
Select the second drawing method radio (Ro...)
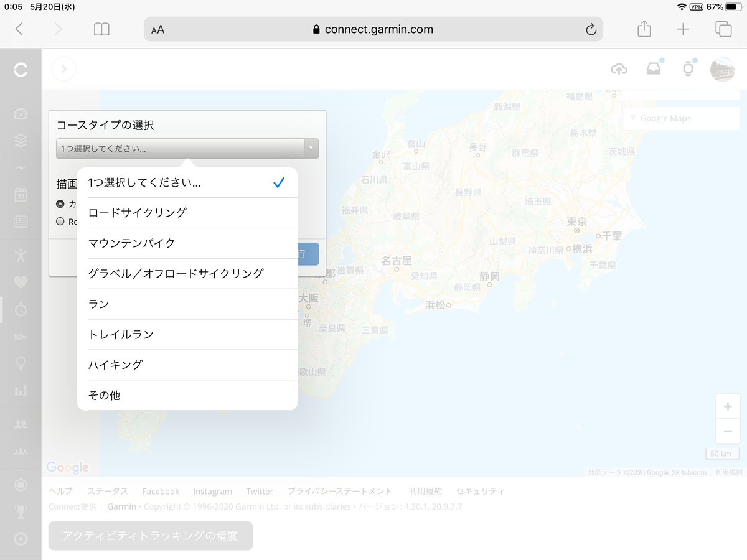pyautogui.click(x=60, y=221)
